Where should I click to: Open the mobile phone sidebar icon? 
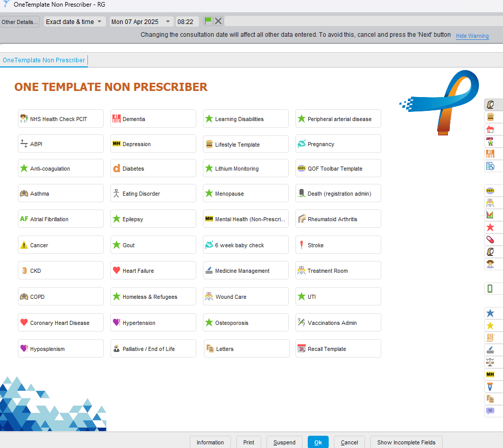490,289
